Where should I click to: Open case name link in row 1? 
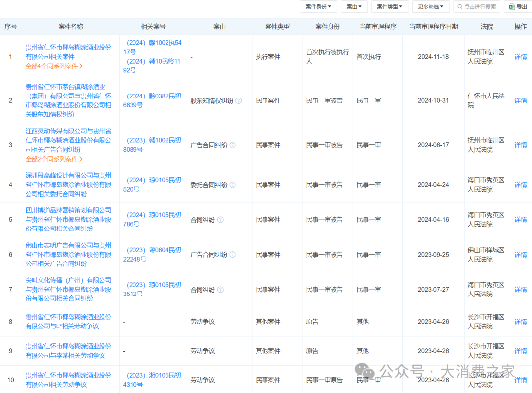tap(68, 52)
